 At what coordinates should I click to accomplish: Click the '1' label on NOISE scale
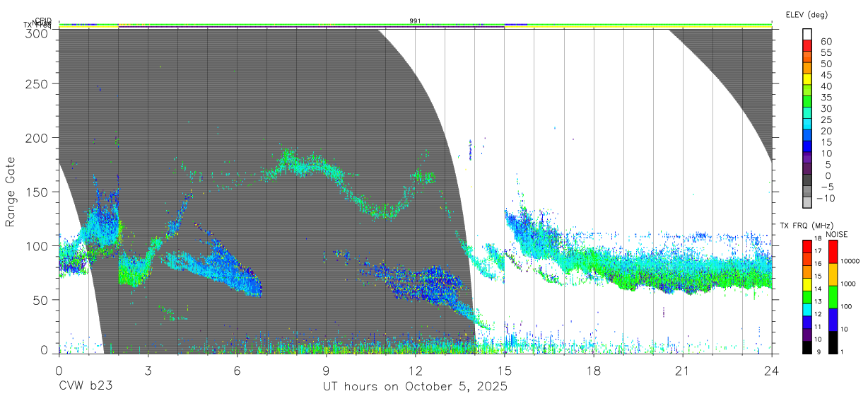pos(842,351)
